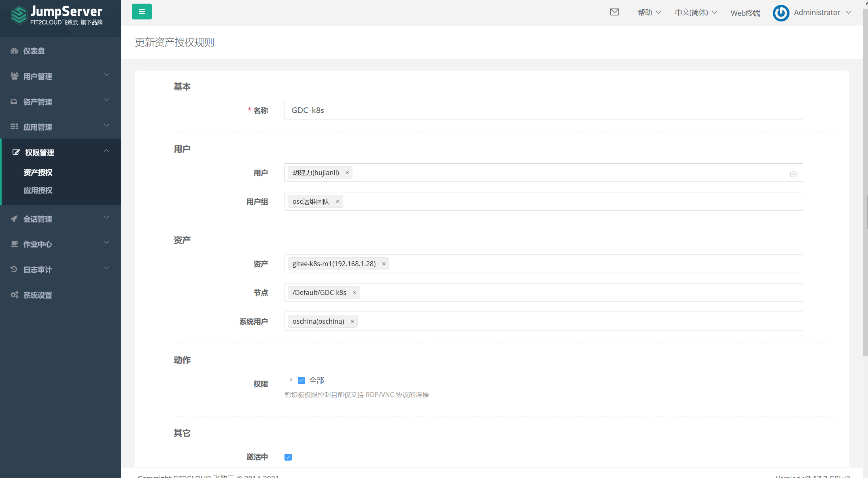Remove the oschina(oschina) system user tag
Viewport: 868px width, 478px height.
(352, 321)
